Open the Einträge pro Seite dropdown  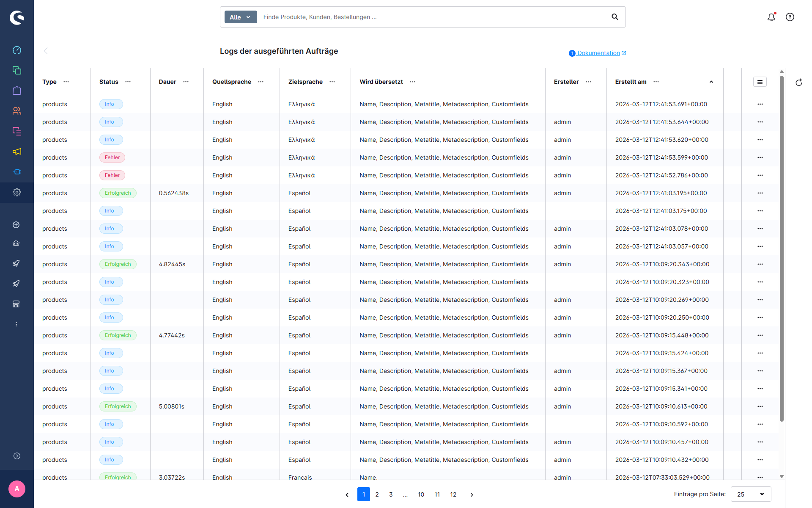point(751,494)
